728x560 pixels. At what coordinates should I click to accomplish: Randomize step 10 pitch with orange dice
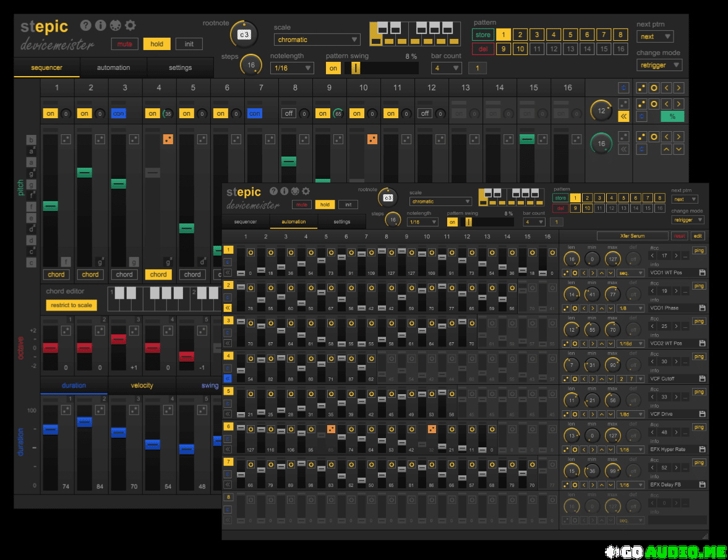click(x=372, y=139)
